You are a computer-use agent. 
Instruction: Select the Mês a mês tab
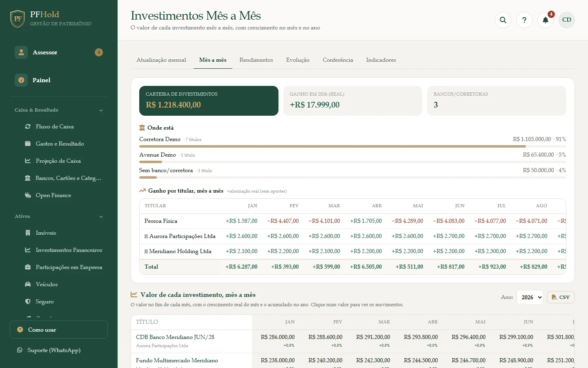213,60
